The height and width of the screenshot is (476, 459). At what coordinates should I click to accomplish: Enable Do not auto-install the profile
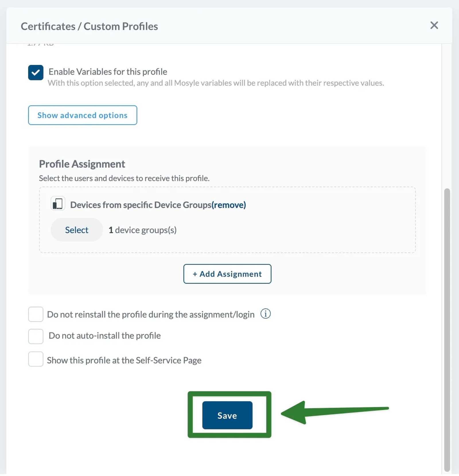coord(36,336)
